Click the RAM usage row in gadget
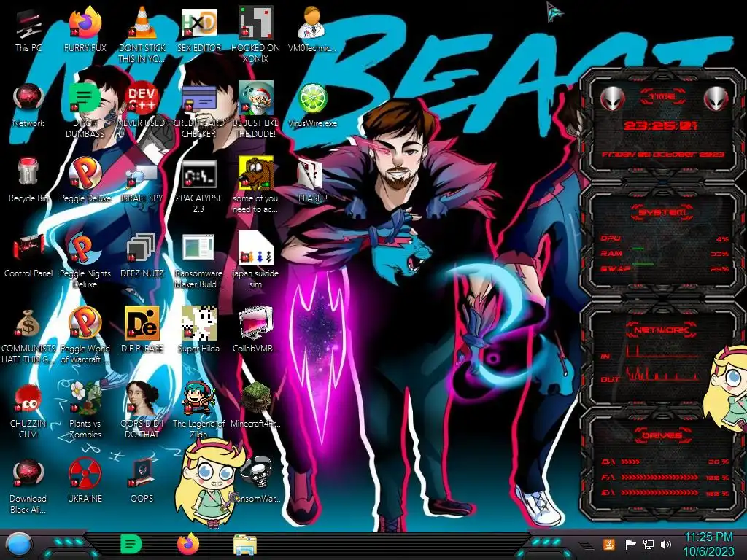The width and height of the screenshot is (747, 560). coord(665,253)
